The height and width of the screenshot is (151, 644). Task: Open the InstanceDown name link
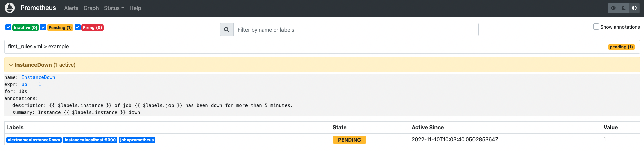point(38,77)
